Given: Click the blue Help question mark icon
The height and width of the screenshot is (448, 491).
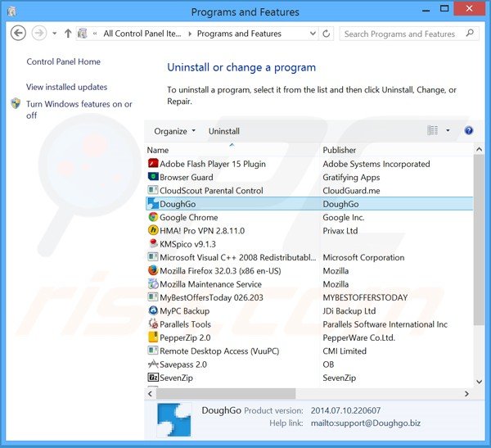Looking at the screenshot, I should (468, 130).
